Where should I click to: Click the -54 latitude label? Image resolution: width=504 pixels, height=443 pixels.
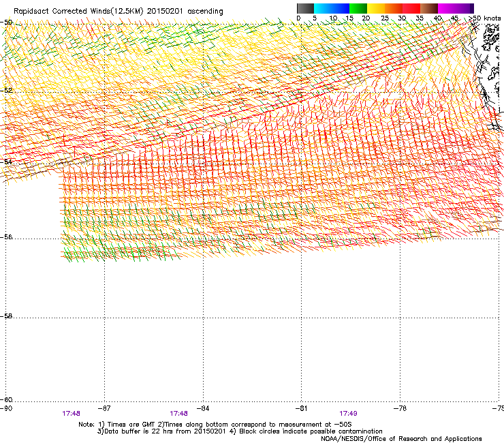pyautogui.click(x=6, y=162)
